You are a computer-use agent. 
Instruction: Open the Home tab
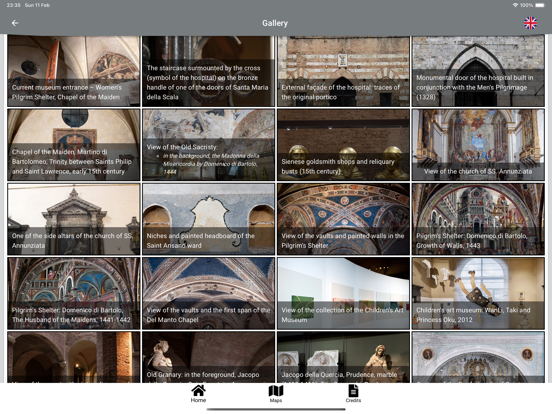tap(198, 394)
